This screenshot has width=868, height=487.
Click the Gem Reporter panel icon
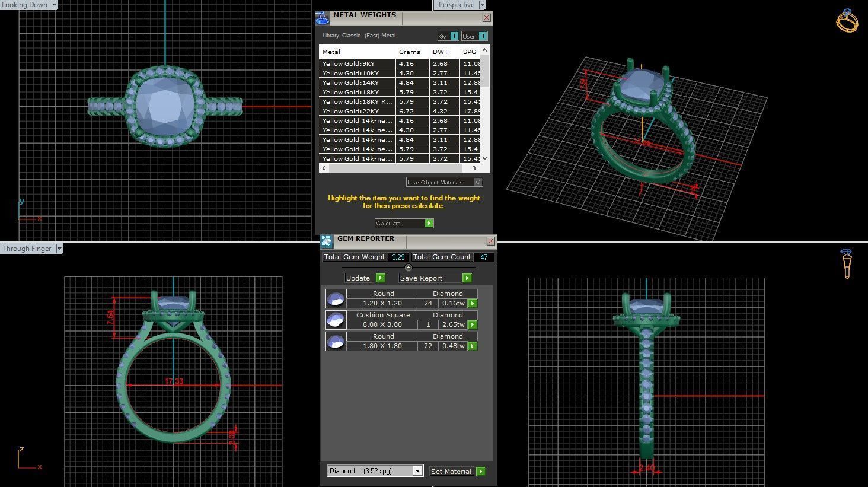(x=327, y=241)
